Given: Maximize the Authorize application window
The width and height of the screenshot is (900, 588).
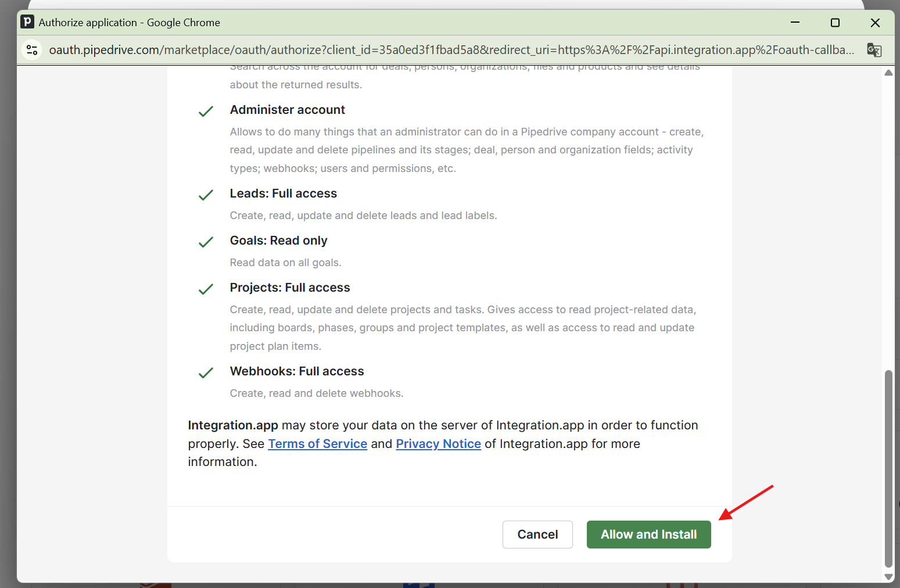Looking at the screenshot, I should [835, 23].
